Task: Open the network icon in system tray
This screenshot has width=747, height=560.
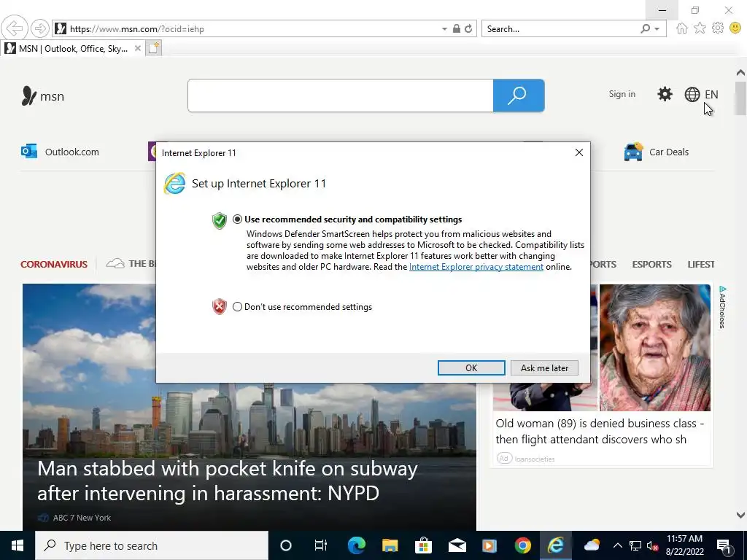Action: 635,545
